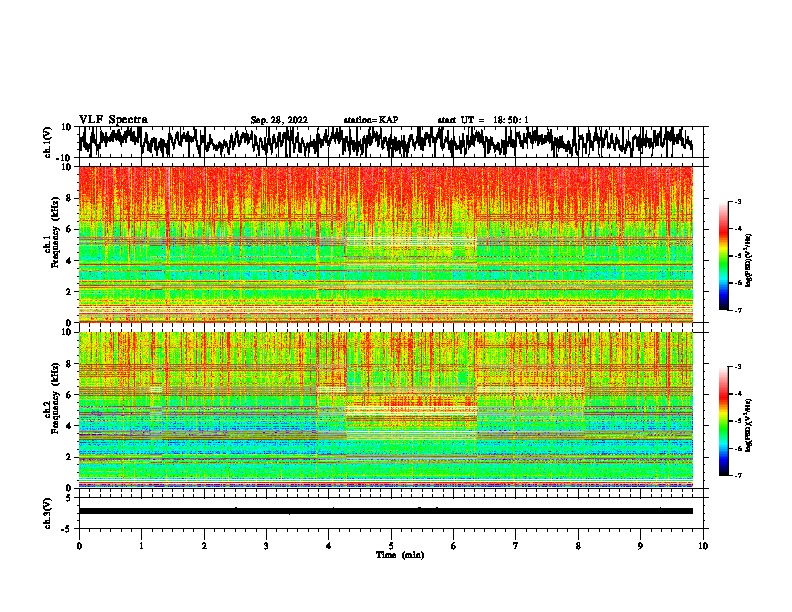Image resolution: width=792 pixels, height=612 pixels.
Task: Click the "Time (min)" axis label
Action: 400,555
